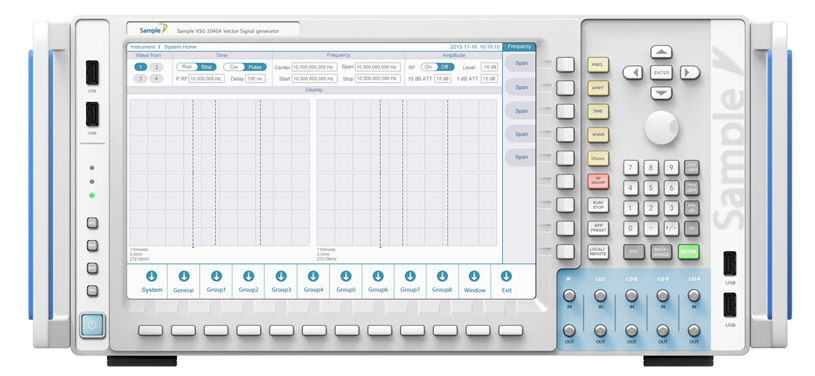815x376 pixels.
Task: Open the Frequency tab in side panel
Action: point(519,47)
